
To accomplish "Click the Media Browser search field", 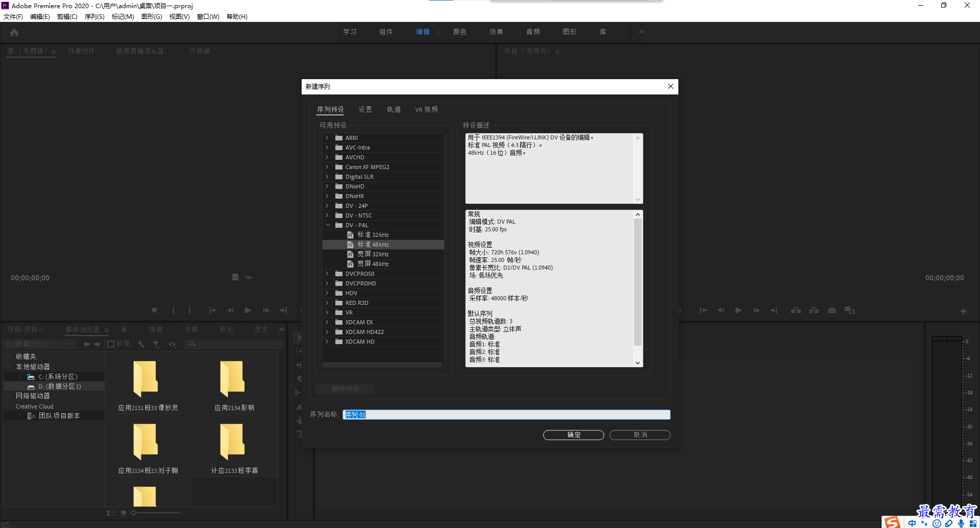I will (x=234, y=344).
